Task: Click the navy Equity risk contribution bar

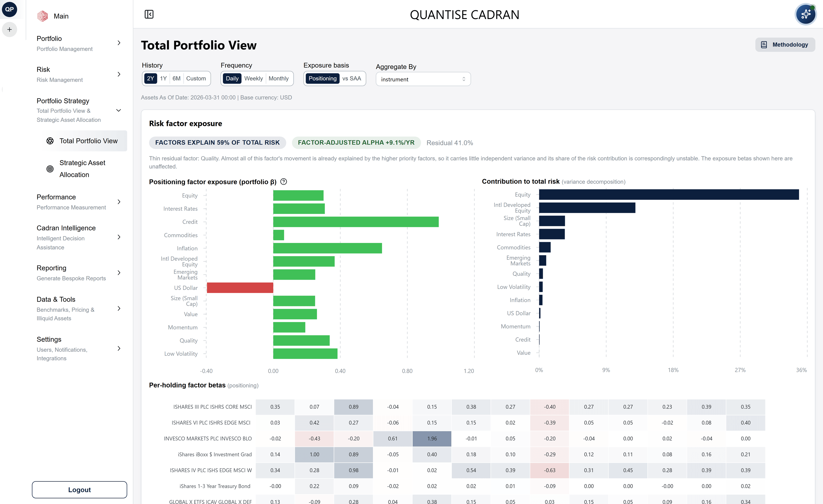Action: coord(669,194)
